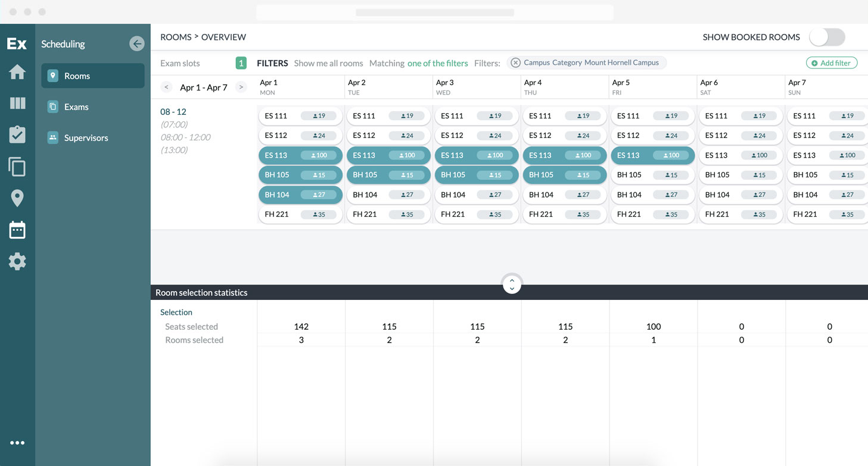Viewport: 868px width, 466px height.
Task: Click 'Show me all rooms' option
Action: (x=328, y=63)
